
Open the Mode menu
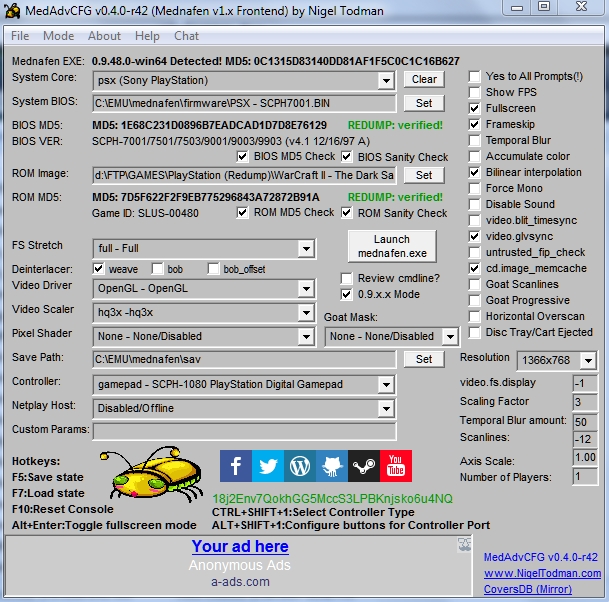59,36
